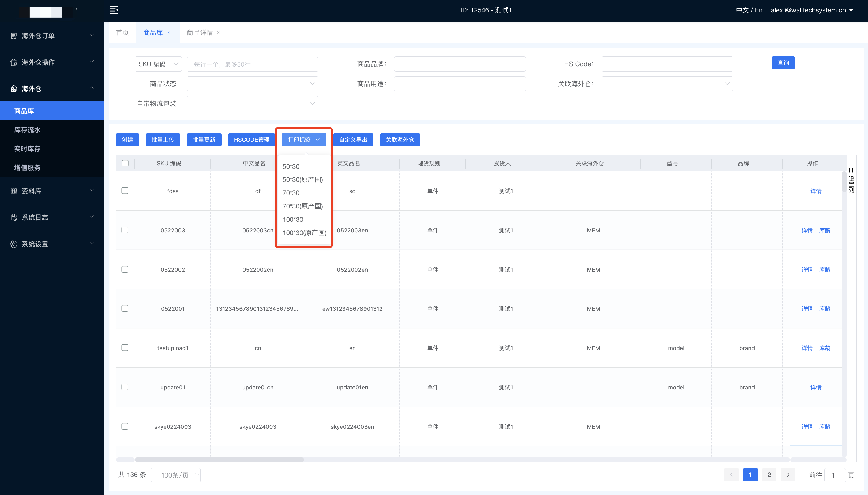868x495 pixels.
Task: Click the 创建 button
Action: tap(127, 140)
